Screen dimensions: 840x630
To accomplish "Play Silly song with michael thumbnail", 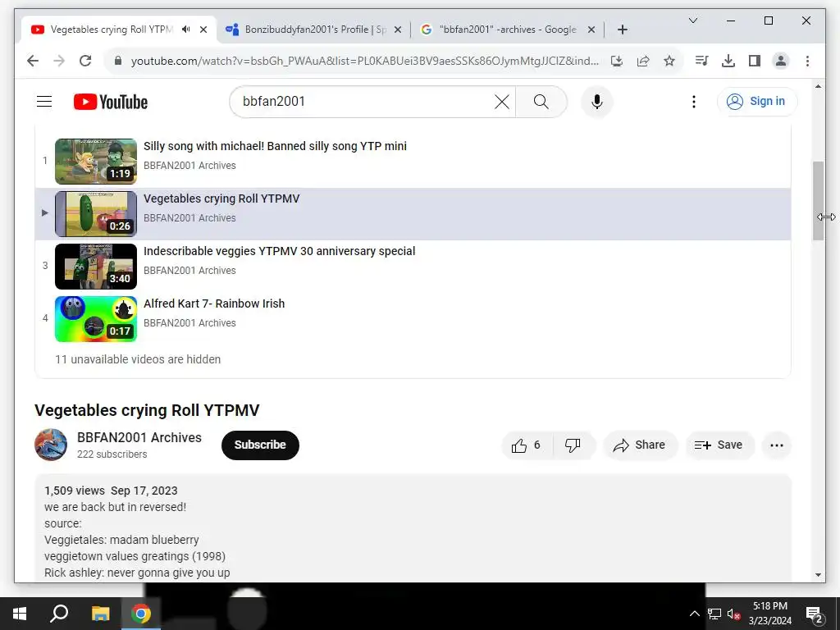I will point(96,162).
